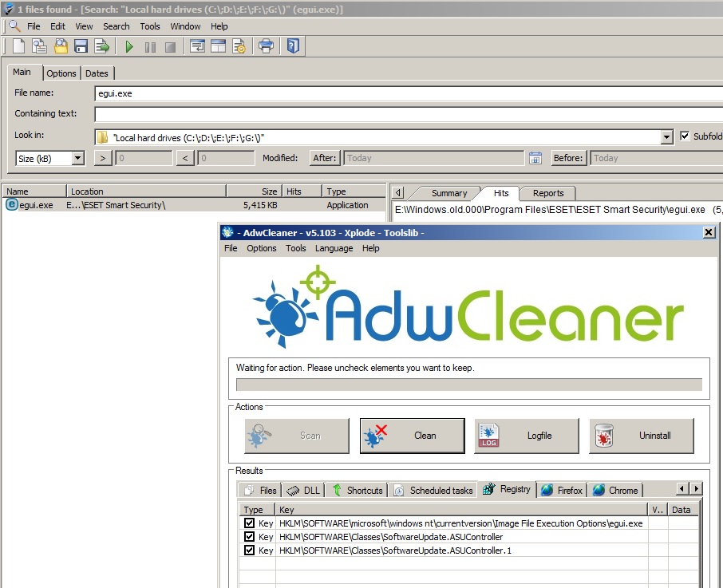Click the magnifier icon beside File menu

pyautogui.click(x=14, y=26)
